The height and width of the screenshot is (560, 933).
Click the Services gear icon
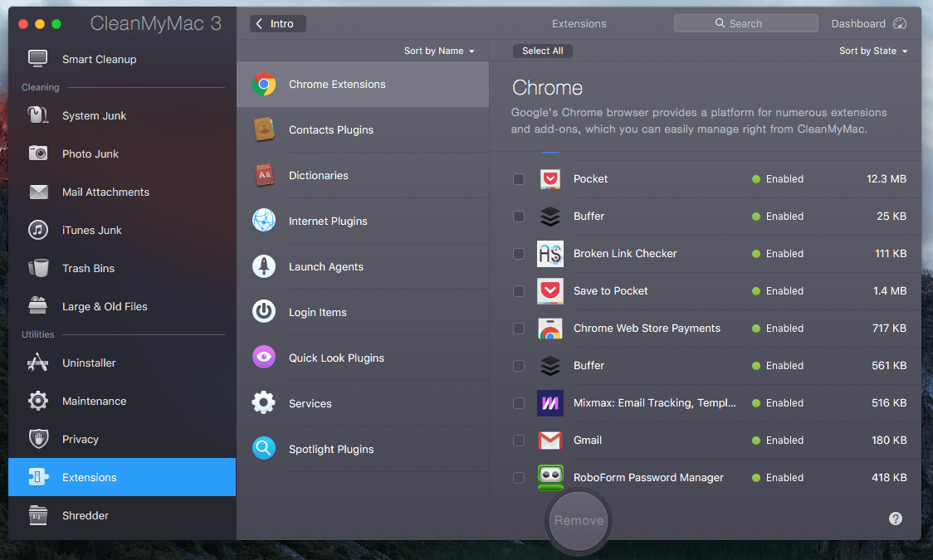point(264,403)
